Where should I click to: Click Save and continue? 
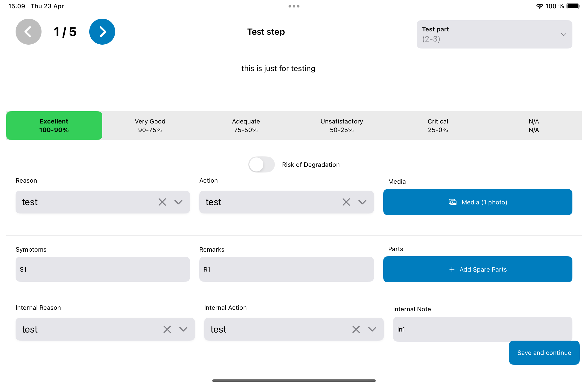click(544, 353)
